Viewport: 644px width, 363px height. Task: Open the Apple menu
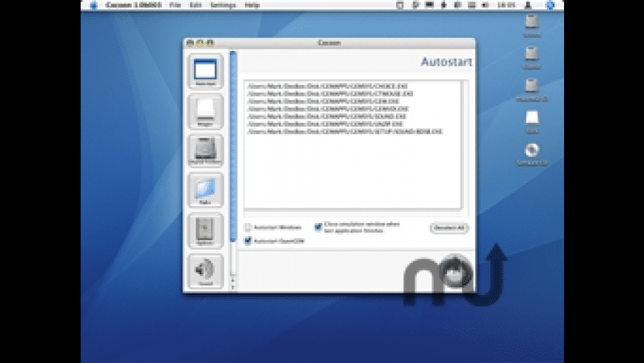coord(94,5)
